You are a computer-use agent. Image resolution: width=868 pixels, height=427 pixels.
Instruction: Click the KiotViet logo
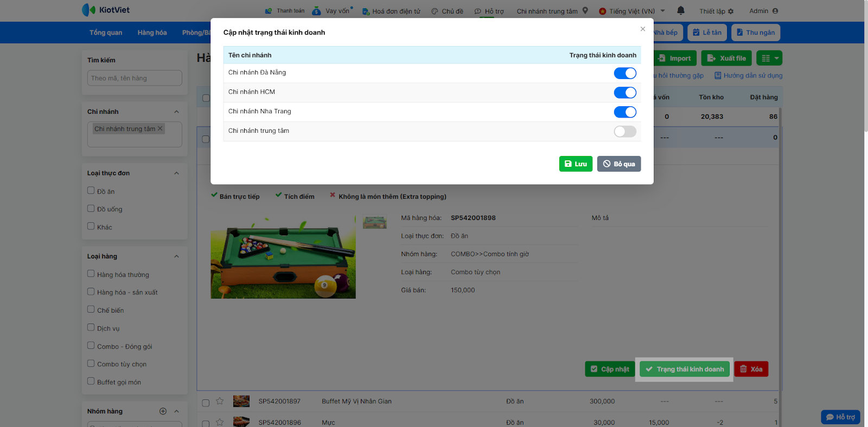(x=105, y=10)
